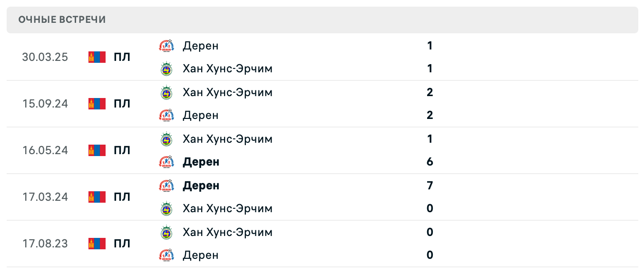Click Khan Khuns-Erchim logo in 16.05.24 match
Image resolution: width=644 pixels, height=275 pixels.
coord(166,139)
